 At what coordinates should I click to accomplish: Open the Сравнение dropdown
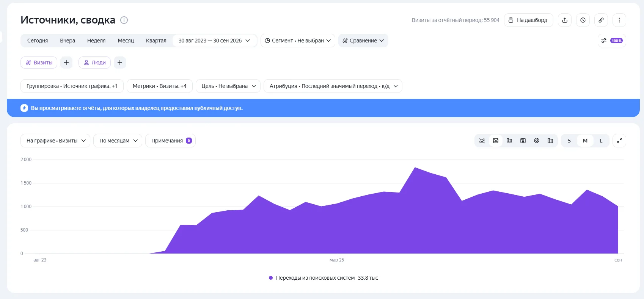coord(363,41)
